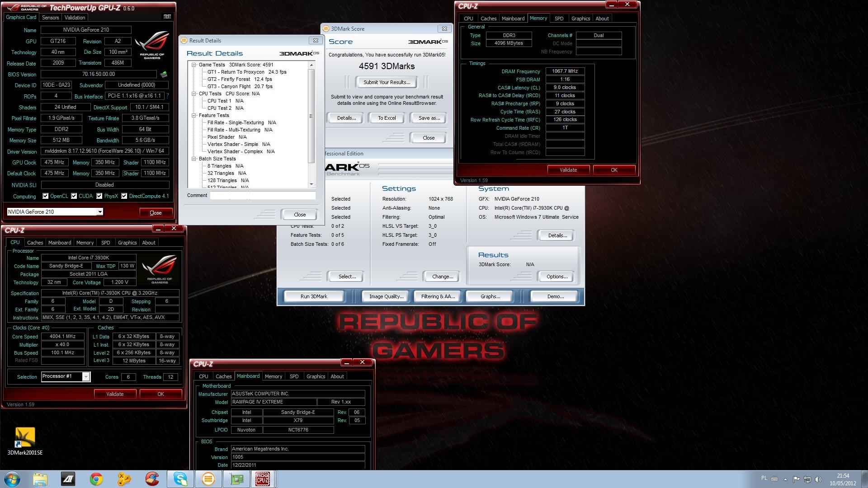The height and width of the screenshot is (488, 868).
Task: Toggle the CUDA checkbox in GPU-Z
Action: tap(74, 196)
